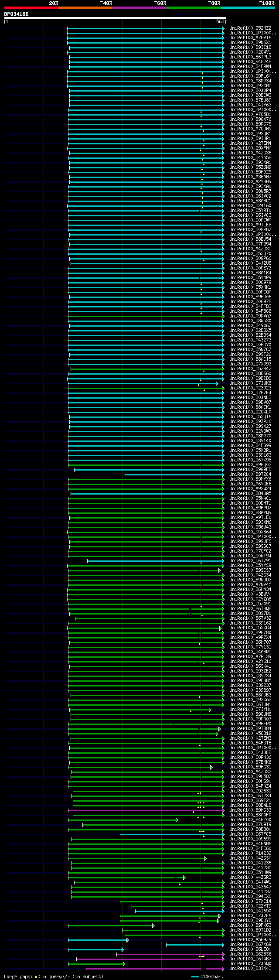Select the UniRef100_Q5NAC1 label

[250, 498]
